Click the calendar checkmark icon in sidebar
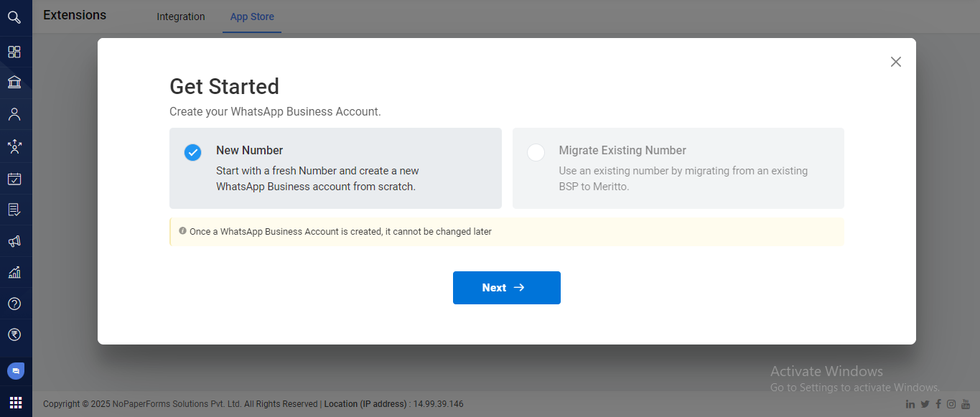 tap(14, 179)
